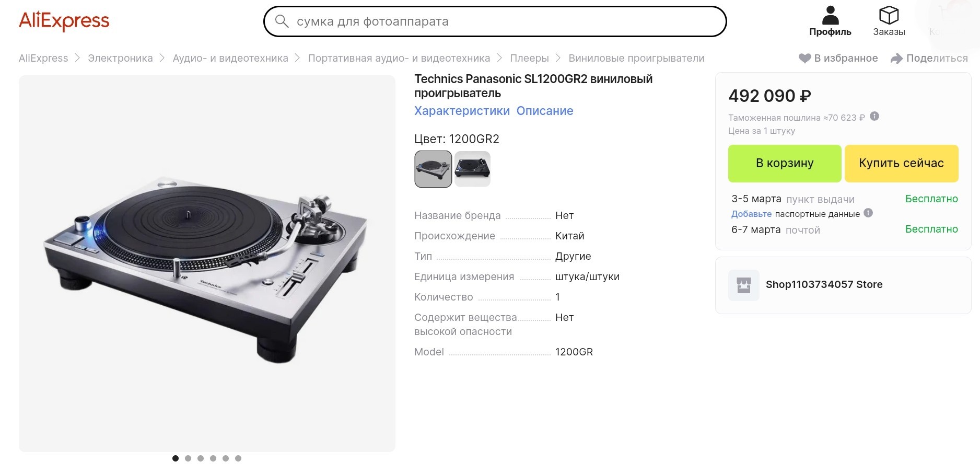Viewport: 980px width, 473px height.
Task: Click the Купить сейчас button
Action: (901, 164)
